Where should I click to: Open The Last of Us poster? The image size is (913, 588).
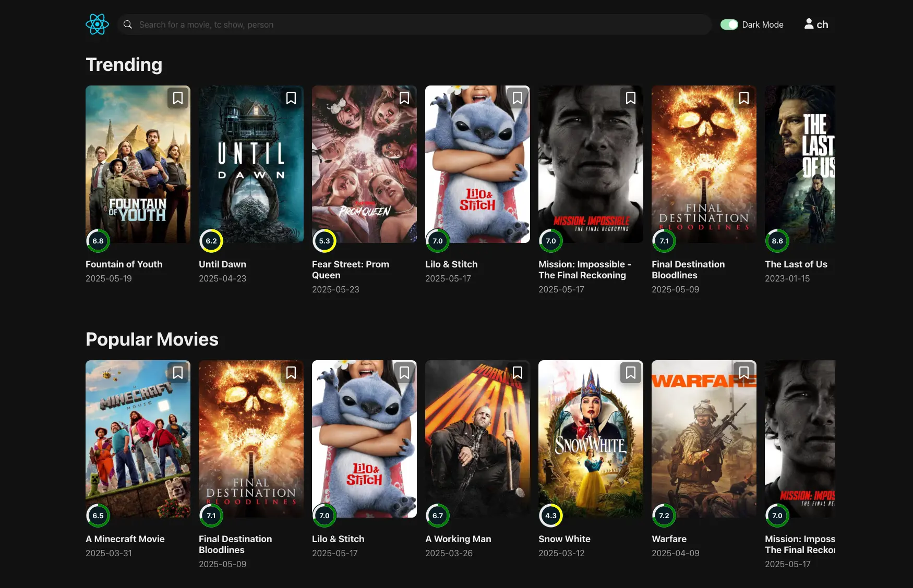pyautogui.click(x=800, y=164)
